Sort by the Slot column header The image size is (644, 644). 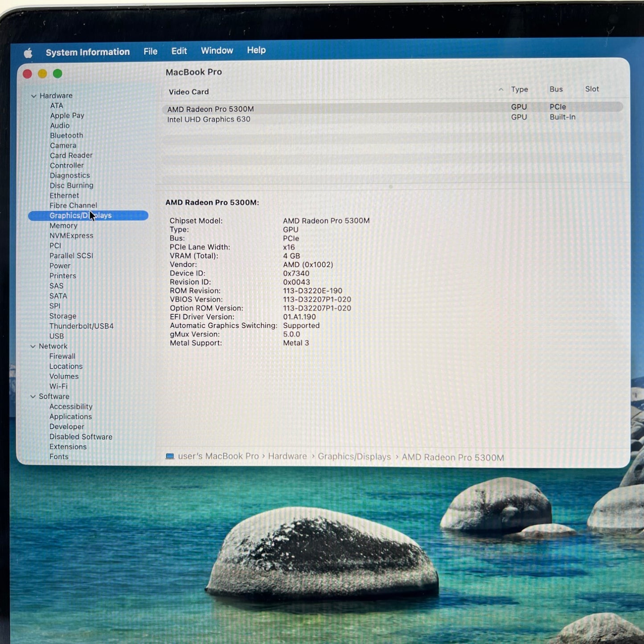tap(592, 89)
